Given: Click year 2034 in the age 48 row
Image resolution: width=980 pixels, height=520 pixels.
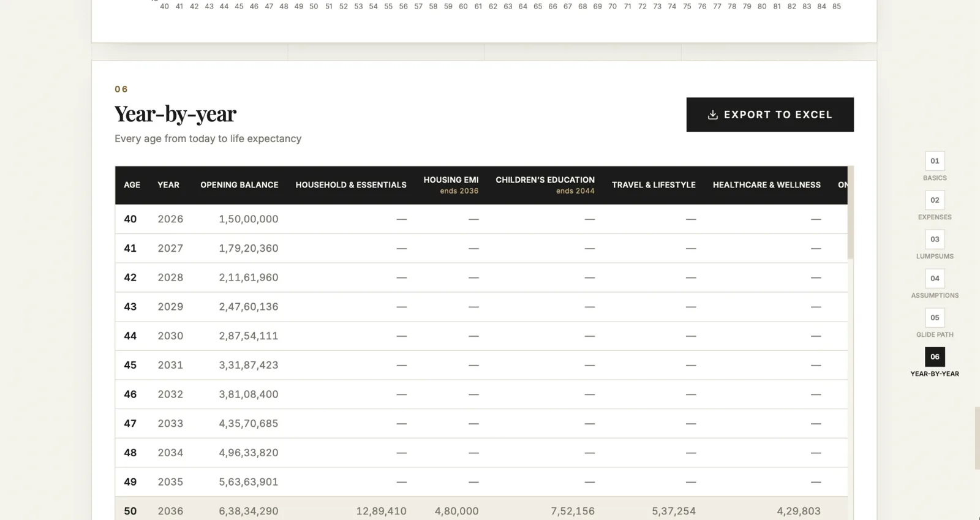Looking at the screenshot, I should pyautogui.click(x=170, y=453).
